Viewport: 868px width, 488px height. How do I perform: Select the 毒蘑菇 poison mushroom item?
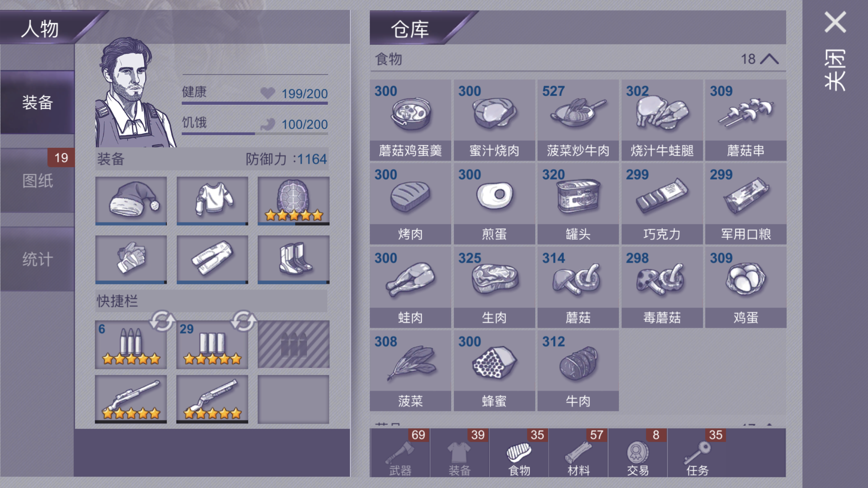pyautogui.click(x=662, y=287)
